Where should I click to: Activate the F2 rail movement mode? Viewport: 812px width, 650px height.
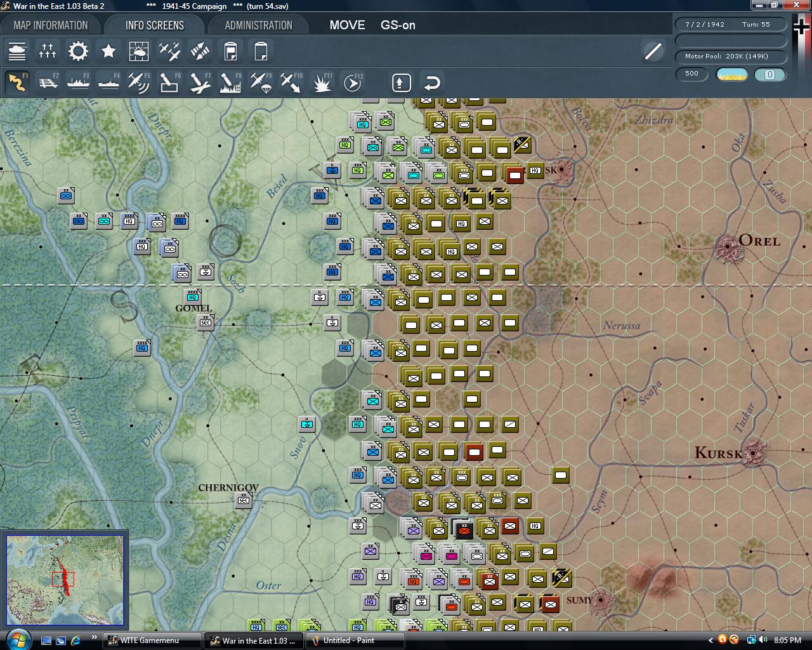pyautogui.click(x=48, y=83)
